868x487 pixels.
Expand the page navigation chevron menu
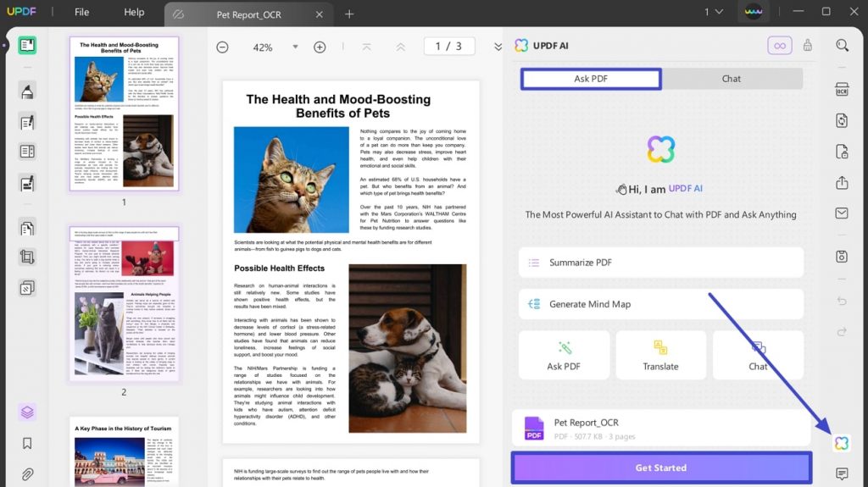click(x=498, y=47)
